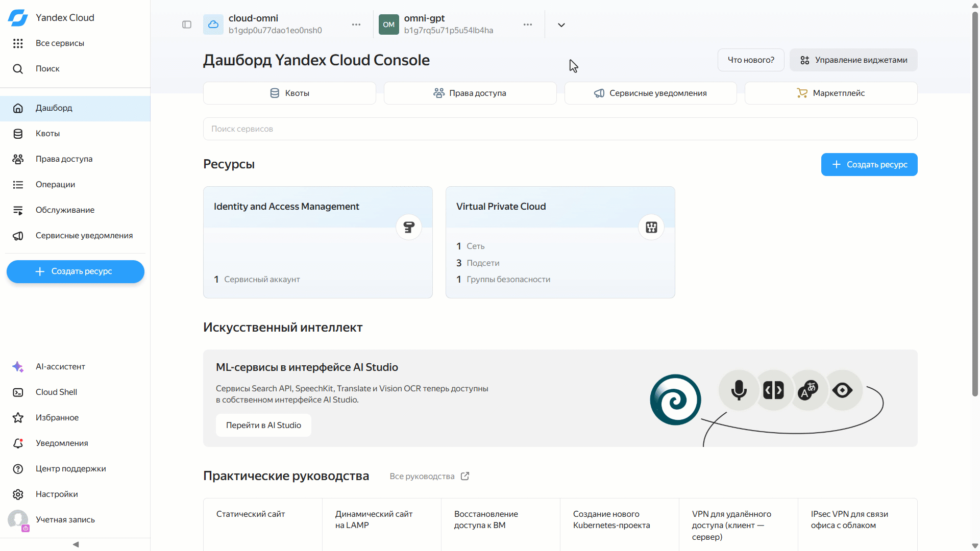Click the Yandex Cloud logo

tap(18, 18)
